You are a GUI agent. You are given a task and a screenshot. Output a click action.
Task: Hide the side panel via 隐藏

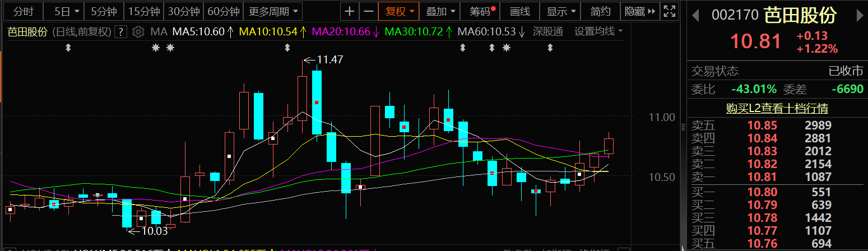(x=638, y=11)
